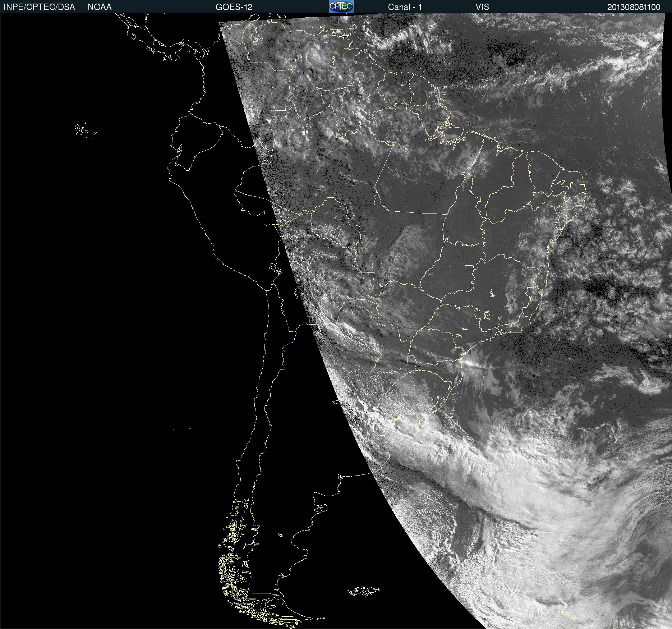Click the visible satellite image
Image resolution: width=672 pixels, height=629 pixels.
pyautogui.click(x=336, y=321)
